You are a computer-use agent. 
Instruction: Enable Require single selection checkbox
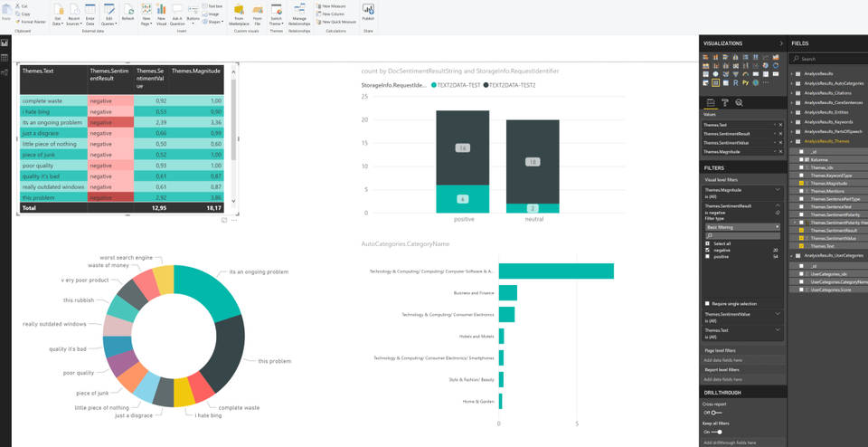pyautogui.click(x=707, y=303)
